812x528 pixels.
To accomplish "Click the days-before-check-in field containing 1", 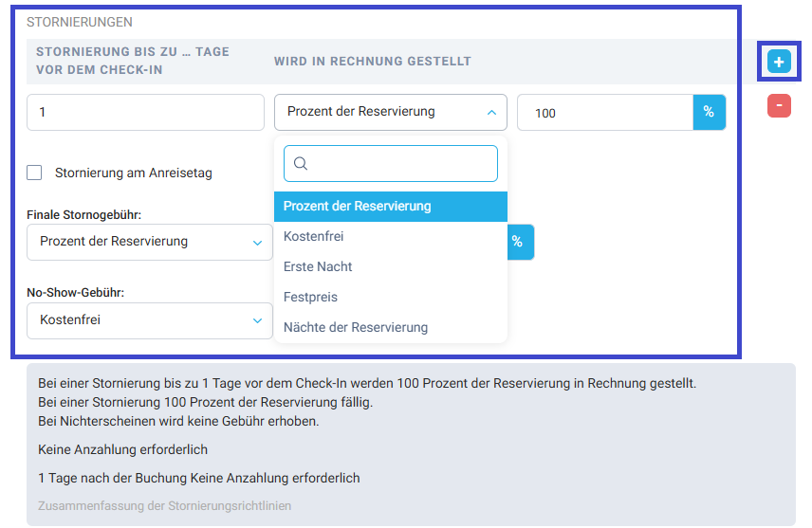I will pyautogui.click(x=145, y=112).
